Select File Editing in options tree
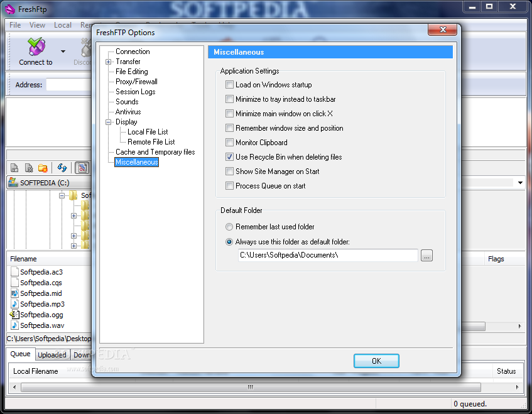Screen dimensions: 532x414 click(x=132, y=72)
